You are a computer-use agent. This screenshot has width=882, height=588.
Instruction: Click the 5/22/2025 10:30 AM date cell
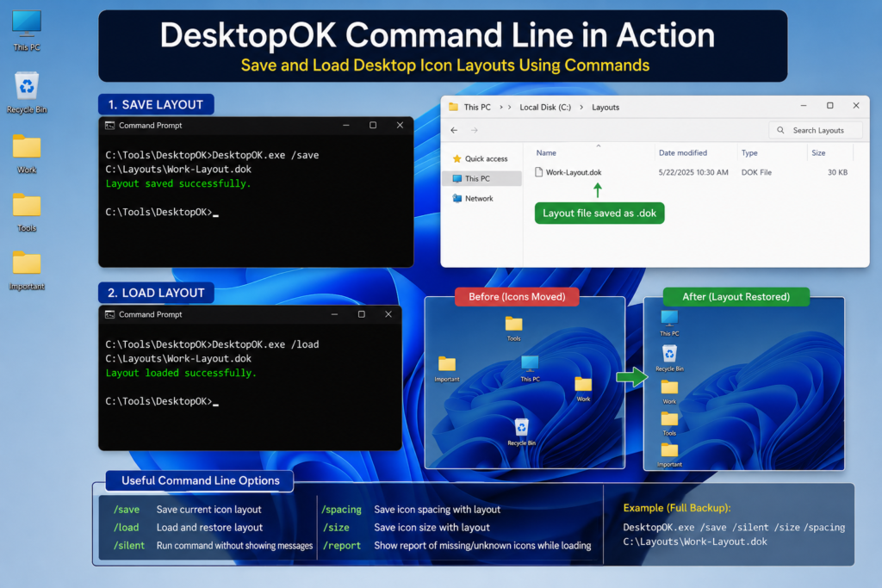pyautogui.click(x=693, y=172)
